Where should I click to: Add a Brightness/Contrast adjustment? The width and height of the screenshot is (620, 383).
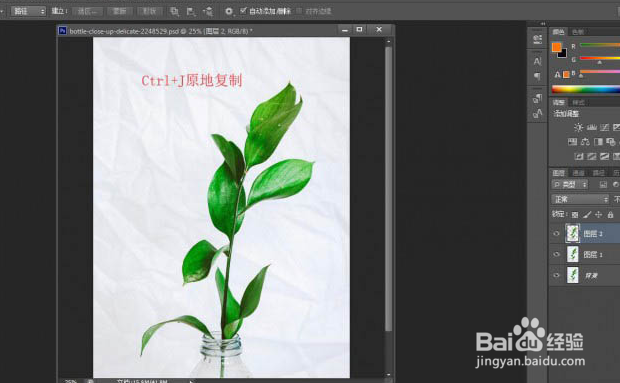coord(578,127)
